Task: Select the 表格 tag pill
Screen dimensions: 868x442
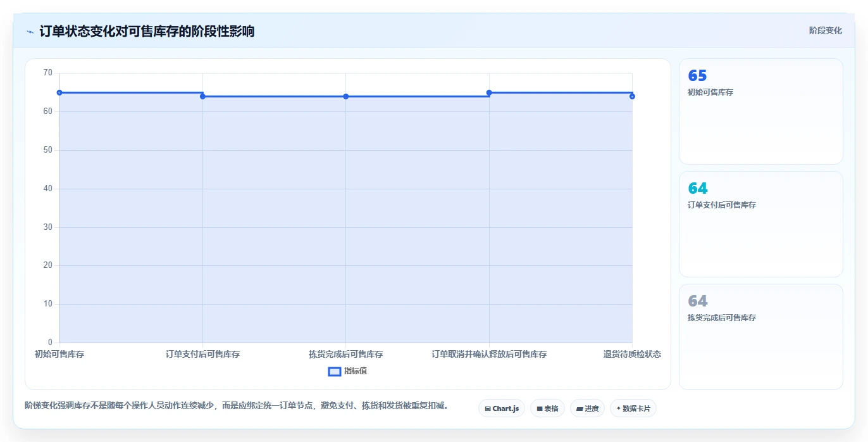Action: pyautogui.click(x=547, y=408)
